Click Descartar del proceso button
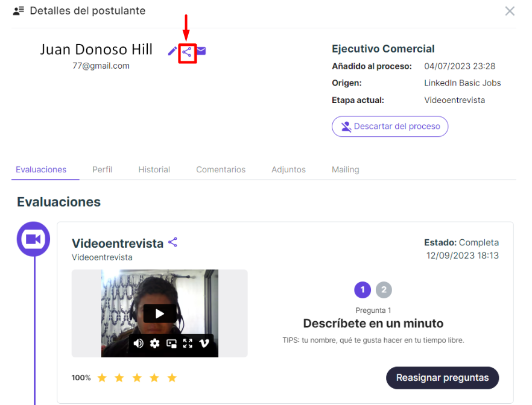 (x=390, y=127)
